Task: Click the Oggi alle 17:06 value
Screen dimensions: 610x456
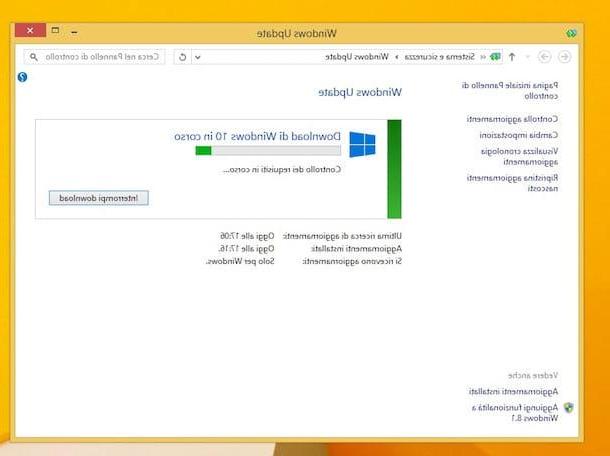Action: (247, 236)
